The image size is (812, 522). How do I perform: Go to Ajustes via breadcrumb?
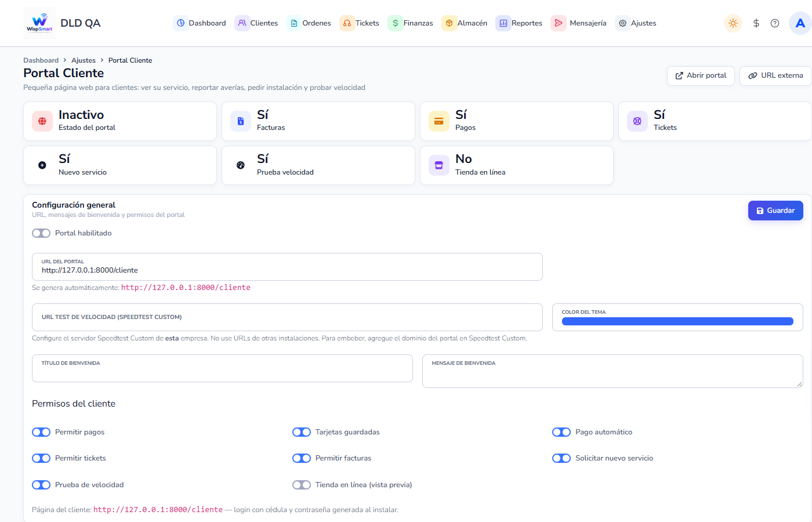(84, 60)
